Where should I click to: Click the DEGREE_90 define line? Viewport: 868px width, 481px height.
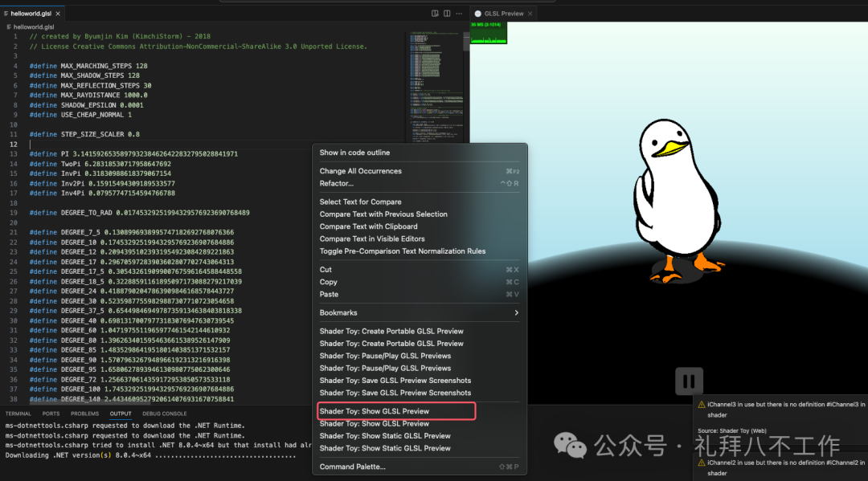129,360
